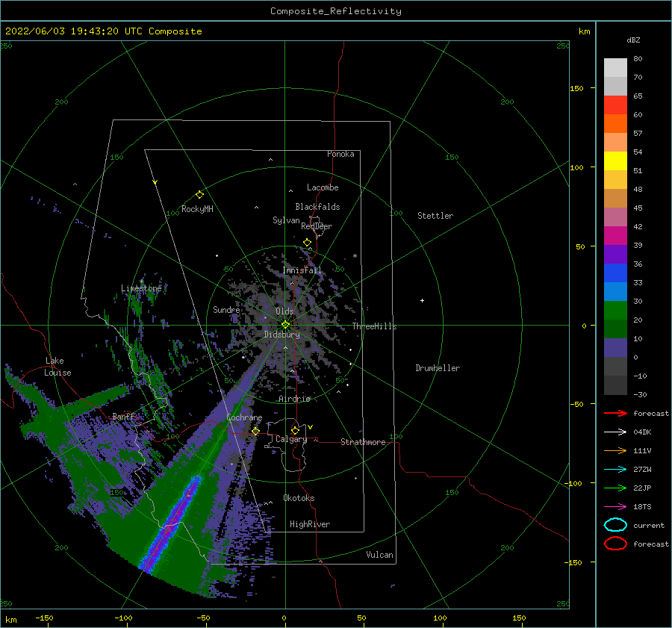
Task: Click the radar site diamond near Didsbury
Action: click(x=285, y=325)
